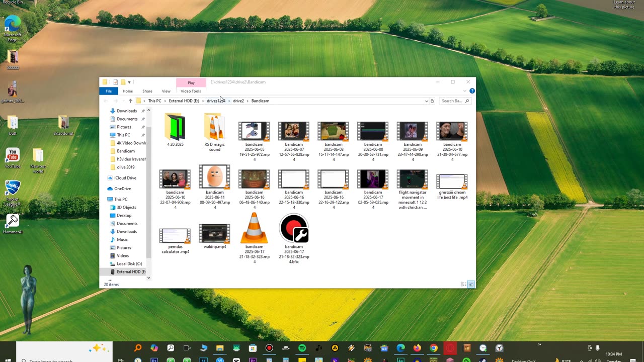The width and height of the screenshot is (644, 362).
Task: Click Learn about this picture
Action: point(624,5)
